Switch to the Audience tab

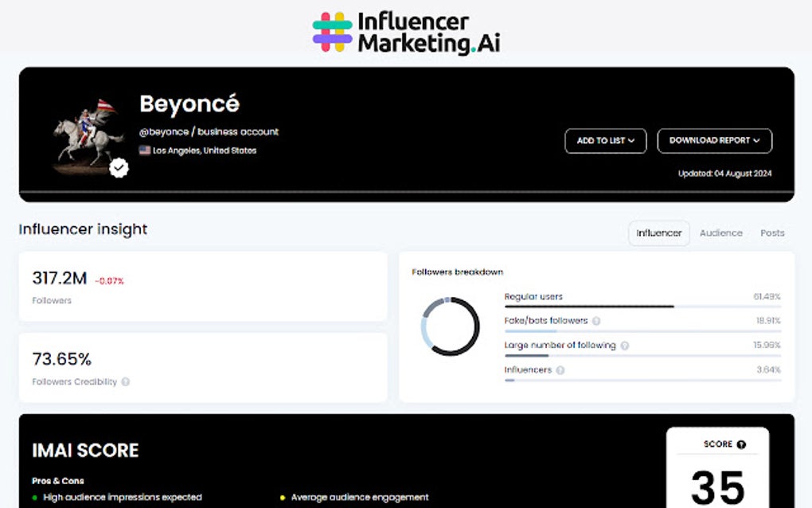click(720, 233)
